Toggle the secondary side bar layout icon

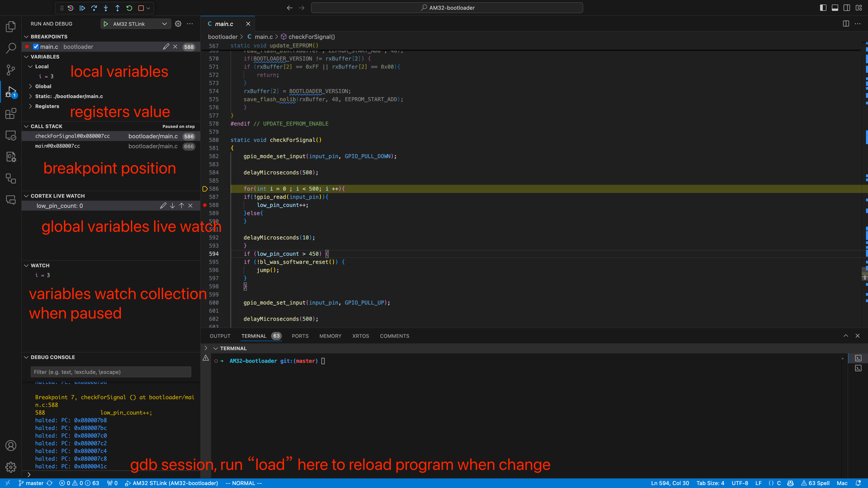click(847, 8)
